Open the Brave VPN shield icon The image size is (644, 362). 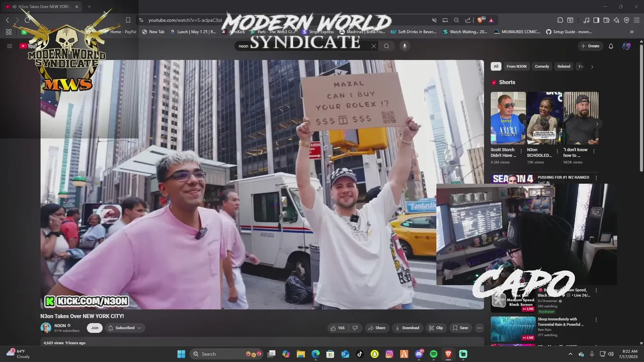coord(626,20)
